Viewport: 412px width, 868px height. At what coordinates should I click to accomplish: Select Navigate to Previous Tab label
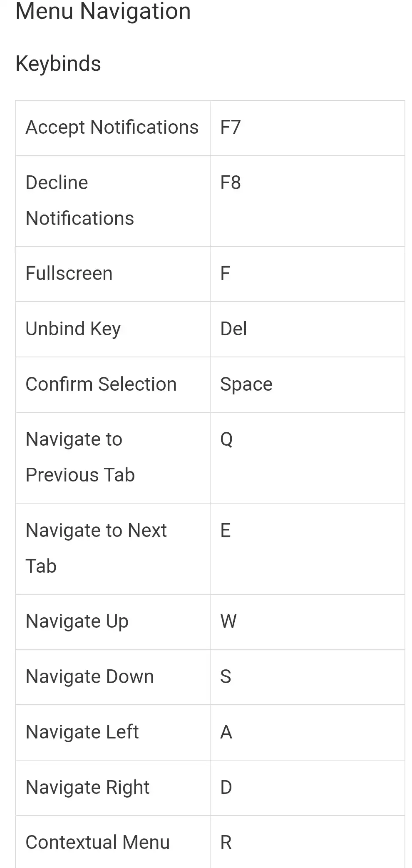(80, 457)
